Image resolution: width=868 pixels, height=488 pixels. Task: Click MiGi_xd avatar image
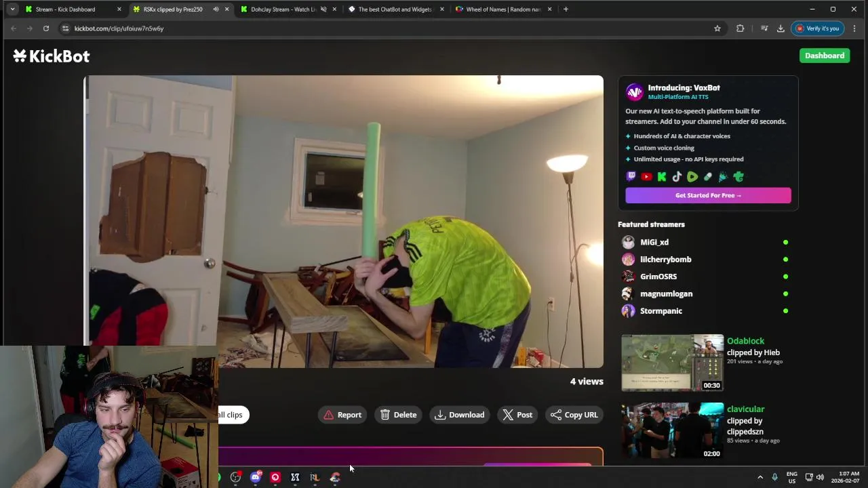[x=628, y=242]
